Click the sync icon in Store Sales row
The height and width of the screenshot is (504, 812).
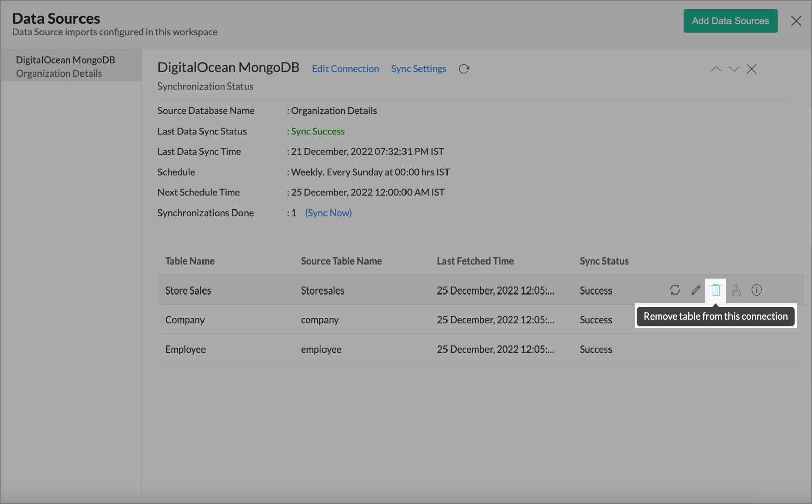pyautogui.click(x=675, y=290)
